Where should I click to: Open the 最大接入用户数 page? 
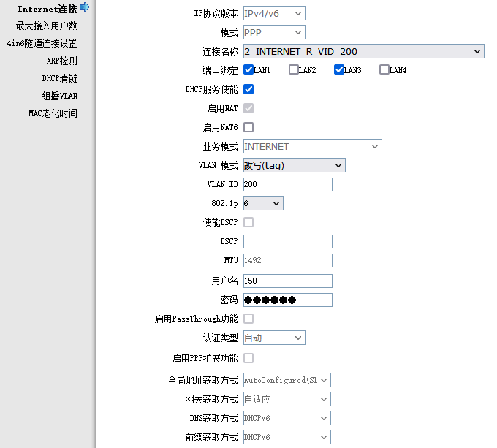point(46,26)
